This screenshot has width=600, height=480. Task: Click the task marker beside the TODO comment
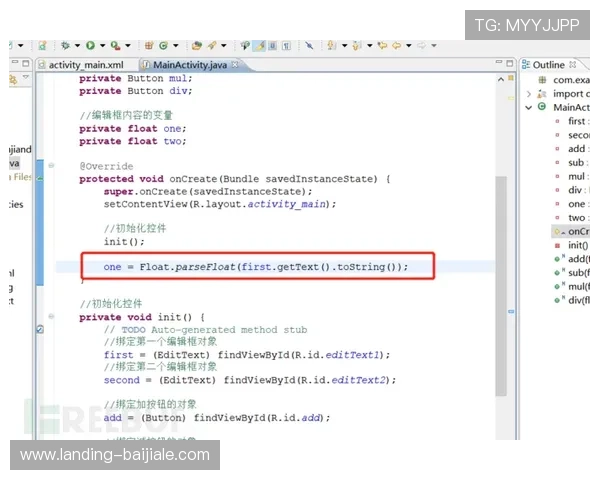39,329
